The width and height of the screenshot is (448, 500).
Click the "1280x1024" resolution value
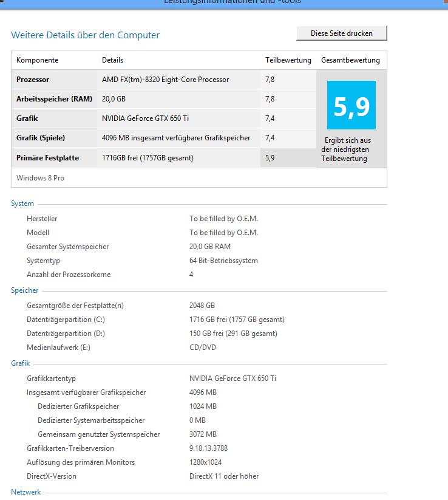pos(206,462)
